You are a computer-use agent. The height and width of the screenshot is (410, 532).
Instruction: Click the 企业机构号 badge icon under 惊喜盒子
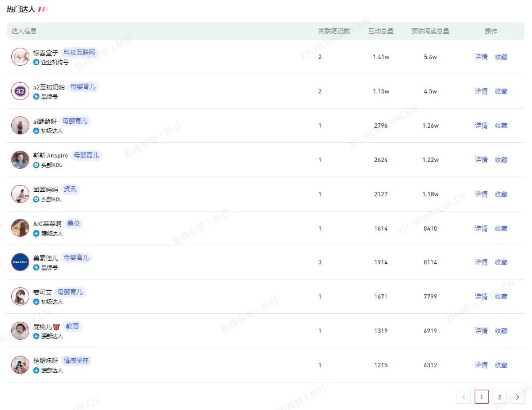tap(37, 62)
